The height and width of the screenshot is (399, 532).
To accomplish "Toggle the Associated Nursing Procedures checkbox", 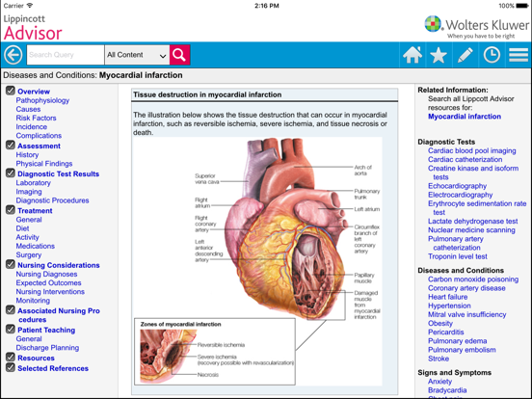I will tap(11, 310).
